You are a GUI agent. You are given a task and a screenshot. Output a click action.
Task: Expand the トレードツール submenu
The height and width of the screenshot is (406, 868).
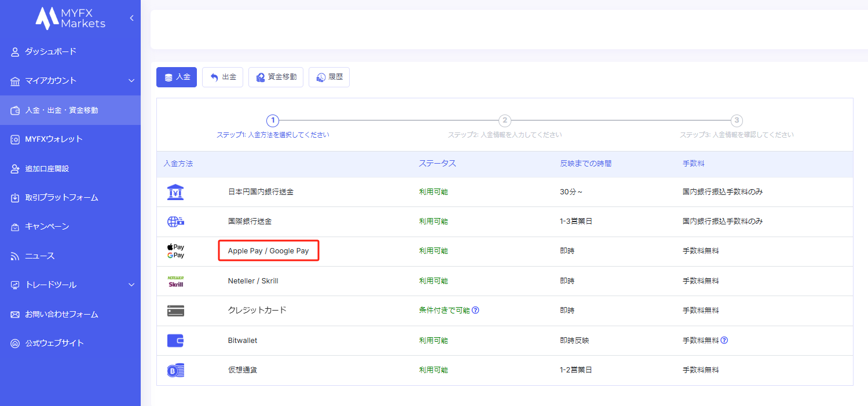click(x=131, y=285)
